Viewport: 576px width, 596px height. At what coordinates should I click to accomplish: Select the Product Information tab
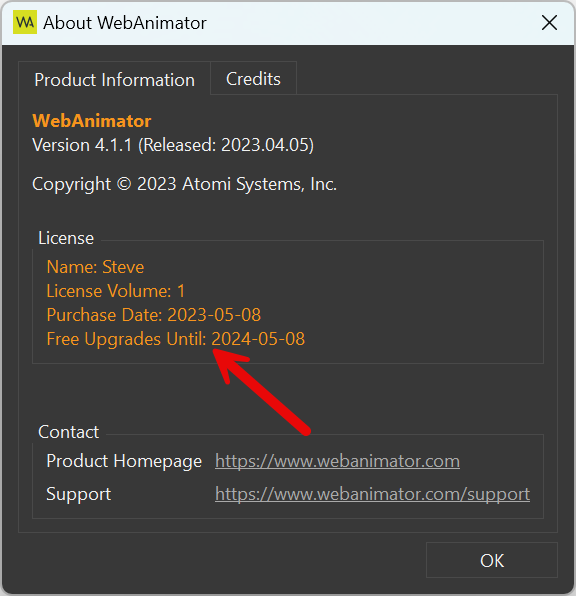pos(114,79)
